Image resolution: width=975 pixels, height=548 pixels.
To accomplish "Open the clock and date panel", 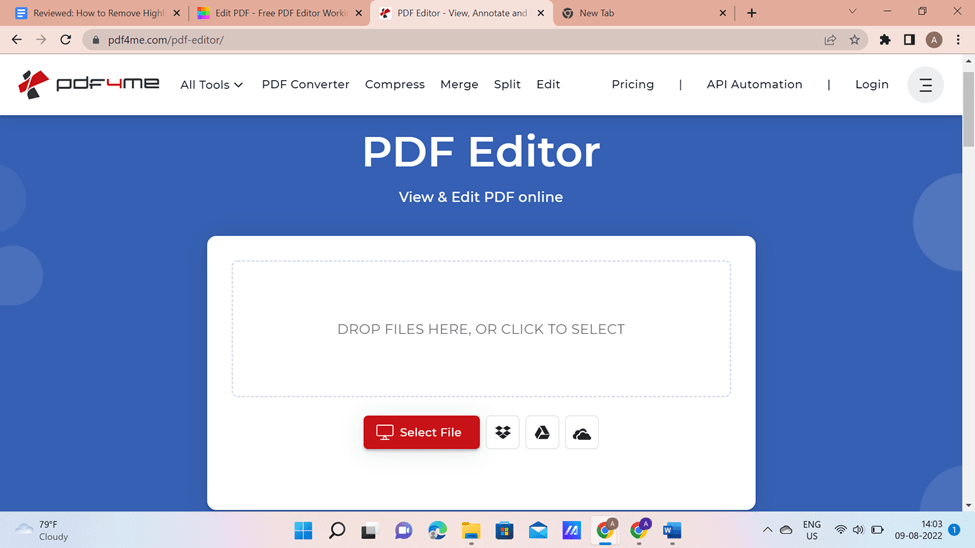I will (918, 530).
